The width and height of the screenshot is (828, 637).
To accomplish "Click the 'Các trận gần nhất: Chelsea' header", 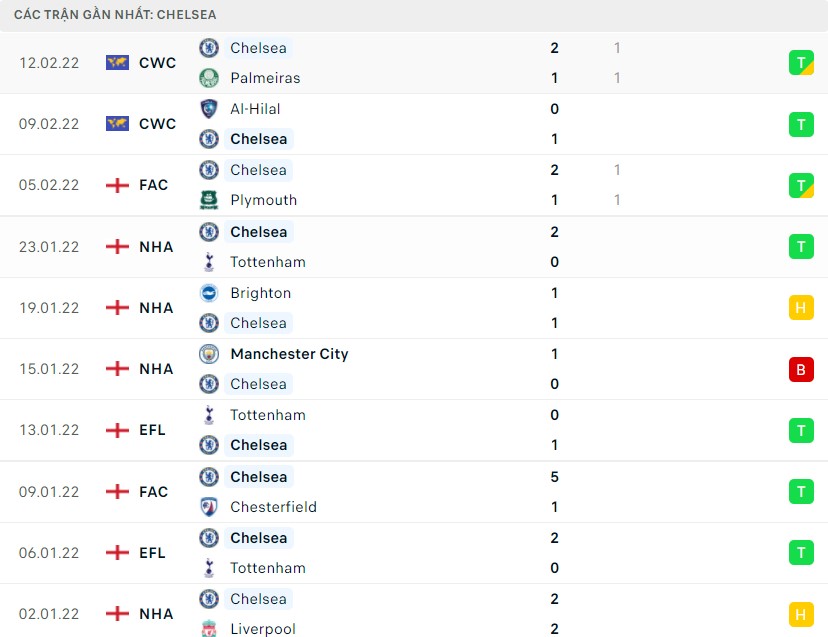I will click(115, 15).
